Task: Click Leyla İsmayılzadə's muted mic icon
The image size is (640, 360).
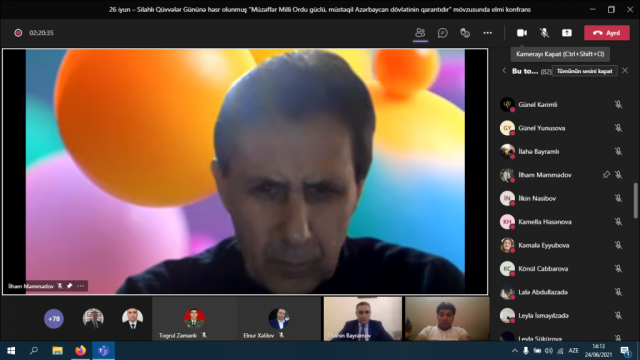Action: [618, 316]
